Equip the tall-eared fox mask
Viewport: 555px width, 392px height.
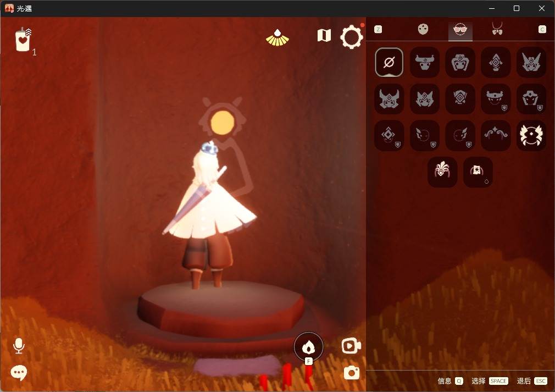pyautogui.click(x=531, y=62)
